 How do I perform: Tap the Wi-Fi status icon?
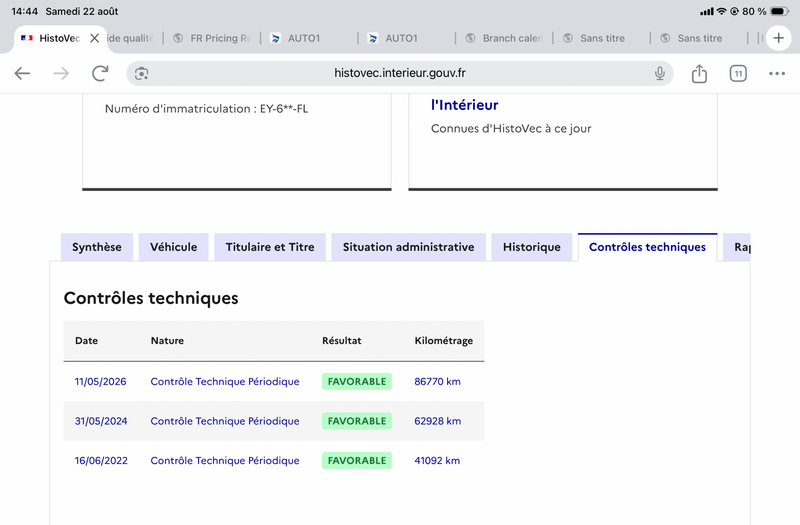point(721,11)
